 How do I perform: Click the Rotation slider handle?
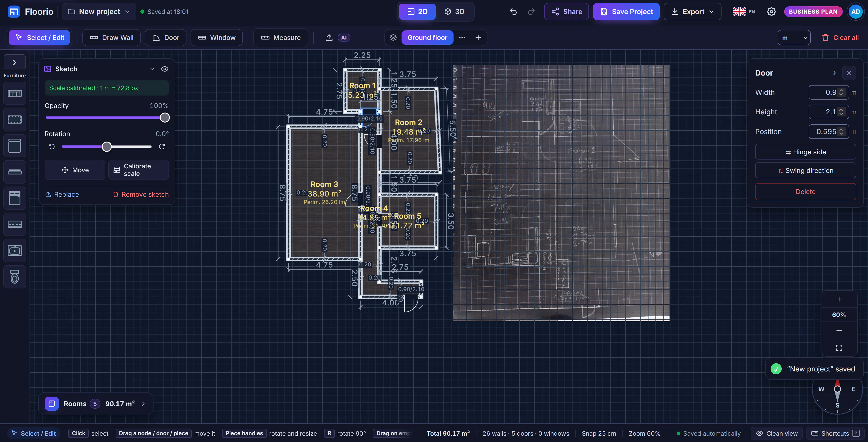point(107,146)
